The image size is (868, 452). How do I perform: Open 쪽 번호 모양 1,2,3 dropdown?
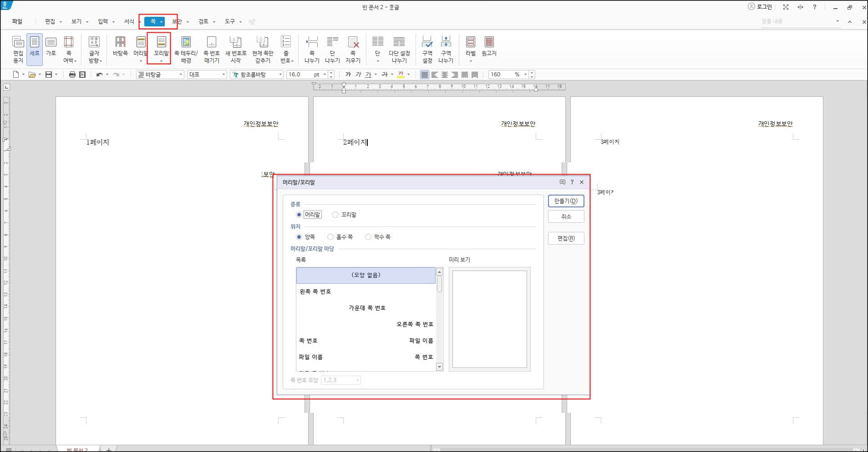pyautogui.click(x=341, y=380)
